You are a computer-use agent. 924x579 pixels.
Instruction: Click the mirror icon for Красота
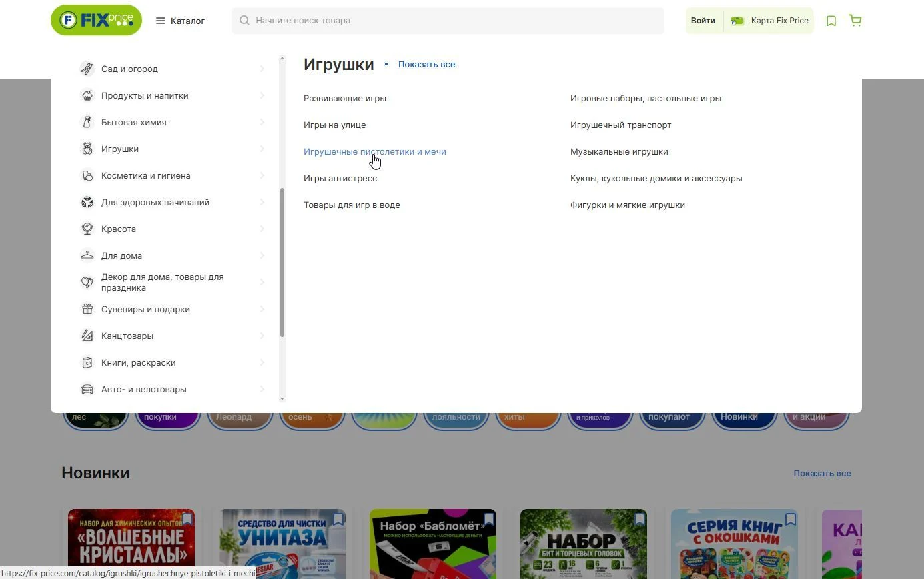pyautogui.click(x=87, y=229)
